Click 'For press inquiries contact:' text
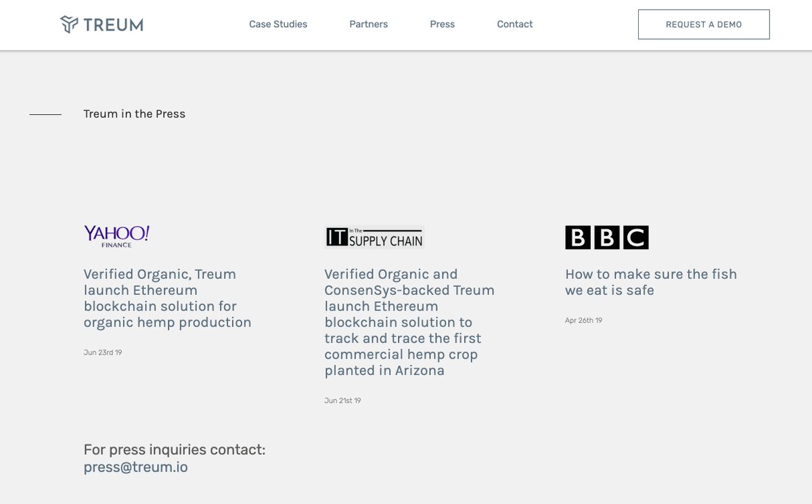The width and height of the screenshot is (812, 504). 175,450
